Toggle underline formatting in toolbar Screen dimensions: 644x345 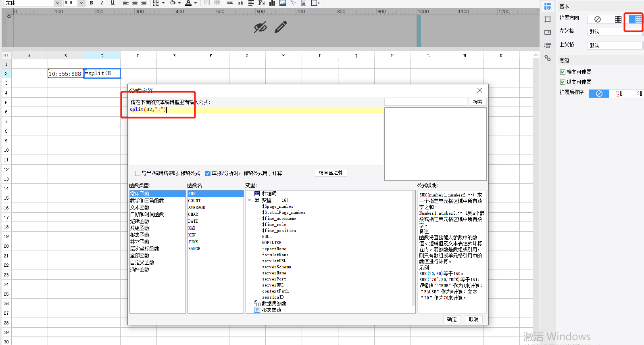[113, 3]
